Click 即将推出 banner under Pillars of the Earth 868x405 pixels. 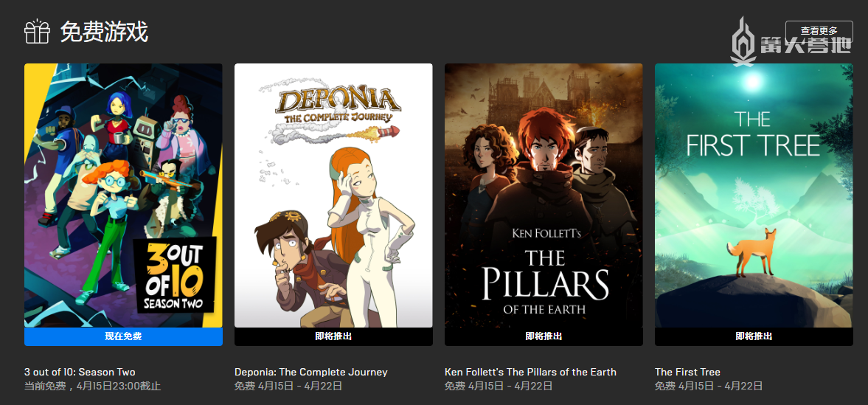544,336
